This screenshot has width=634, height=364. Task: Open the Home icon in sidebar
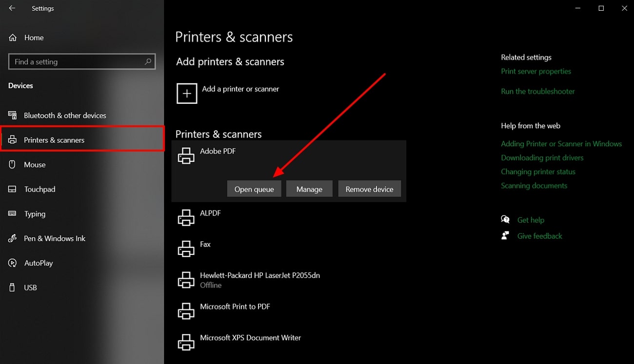click(x=13, y=38)
